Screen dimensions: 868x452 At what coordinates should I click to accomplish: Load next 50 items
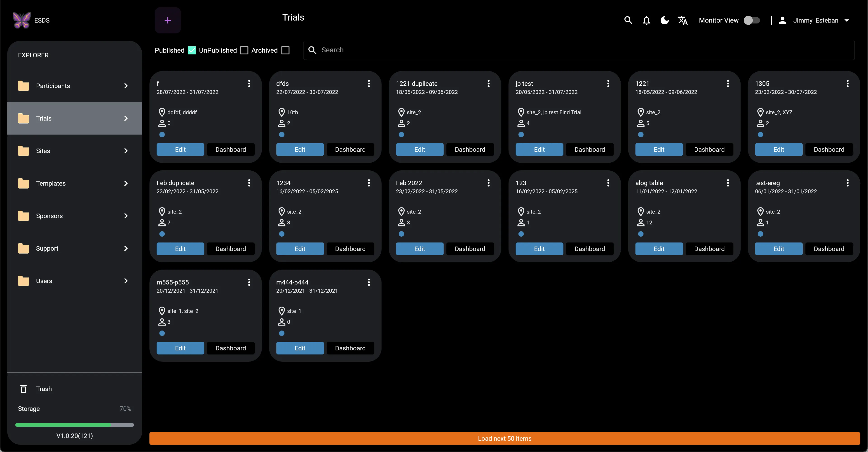[x=504, y=438]
